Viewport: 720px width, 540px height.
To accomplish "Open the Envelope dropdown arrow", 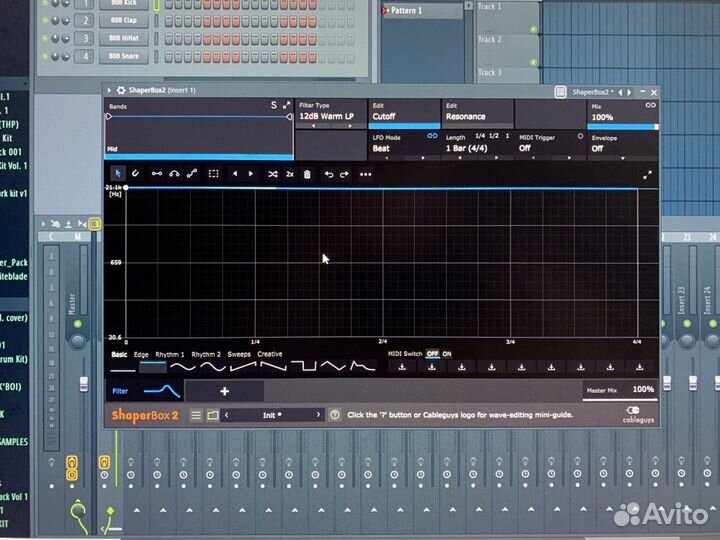I will click(x=623, y=158).
